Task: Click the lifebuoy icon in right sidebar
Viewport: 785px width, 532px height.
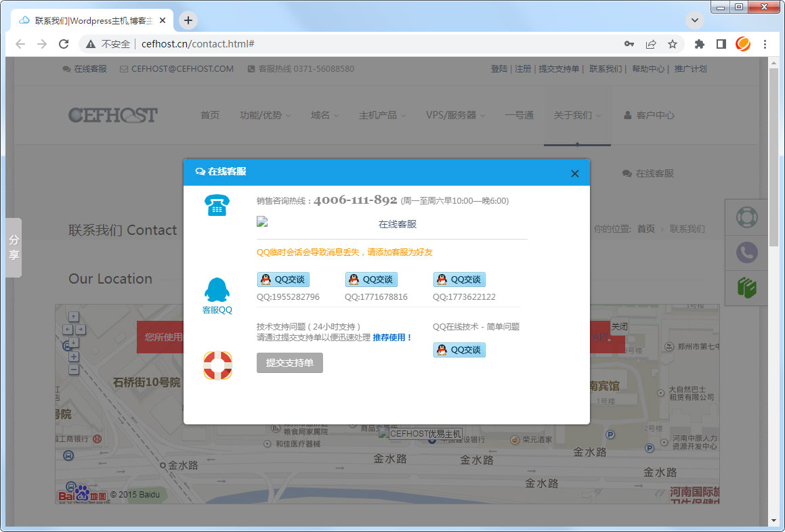Action: pyautogui.click(x=746, y=217)
